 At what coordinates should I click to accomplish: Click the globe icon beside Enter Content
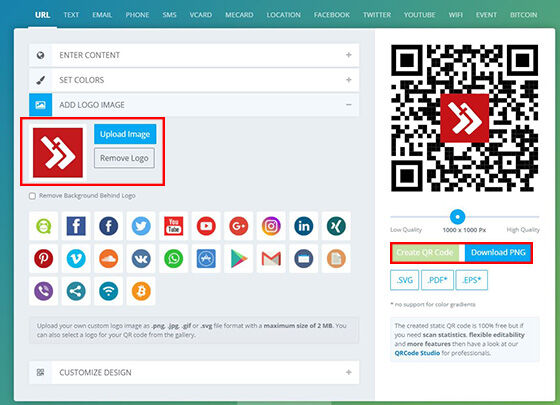(x=41, y=55)
